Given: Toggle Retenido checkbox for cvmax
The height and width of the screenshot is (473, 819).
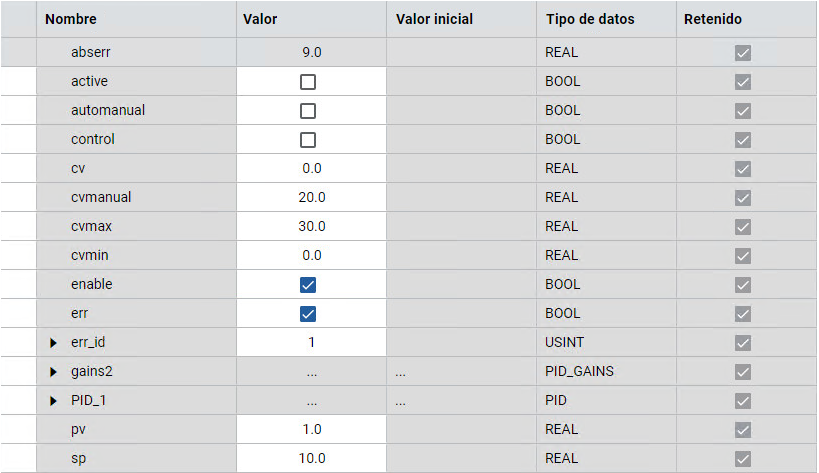Looking at the screenshot, I should 742,227.
